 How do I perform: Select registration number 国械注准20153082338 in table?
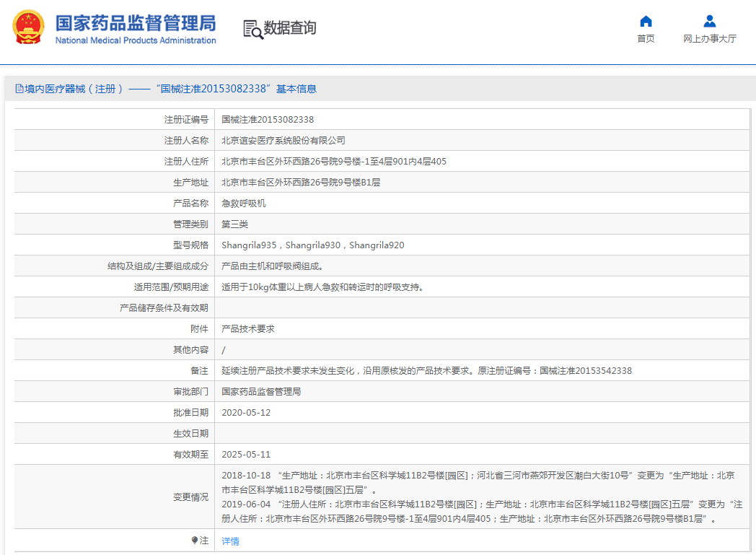[268, 120]
